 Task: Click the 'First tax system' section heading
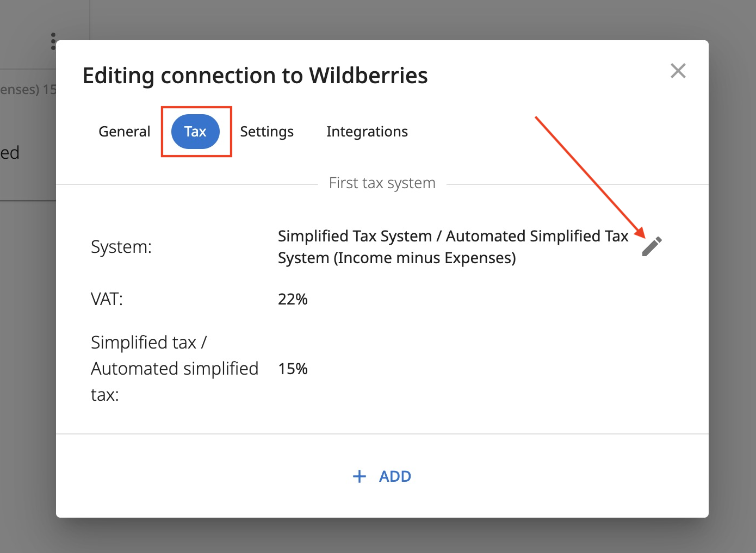[x=382, y=183]
